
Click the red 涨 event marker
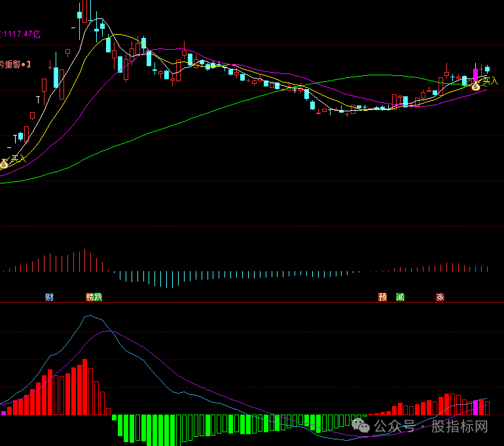pyautogui.click(x=440, y=297)
